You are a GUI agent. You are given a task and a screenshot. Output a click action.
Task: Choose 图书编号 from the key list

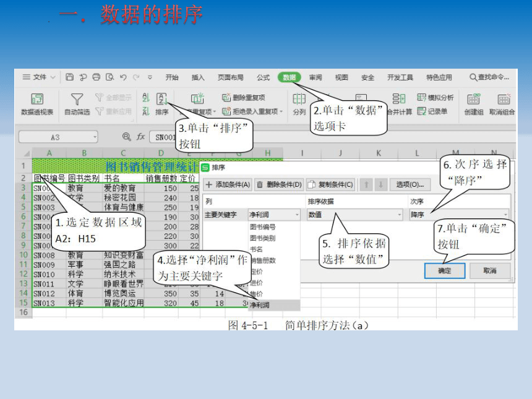(x=263, y=227)
